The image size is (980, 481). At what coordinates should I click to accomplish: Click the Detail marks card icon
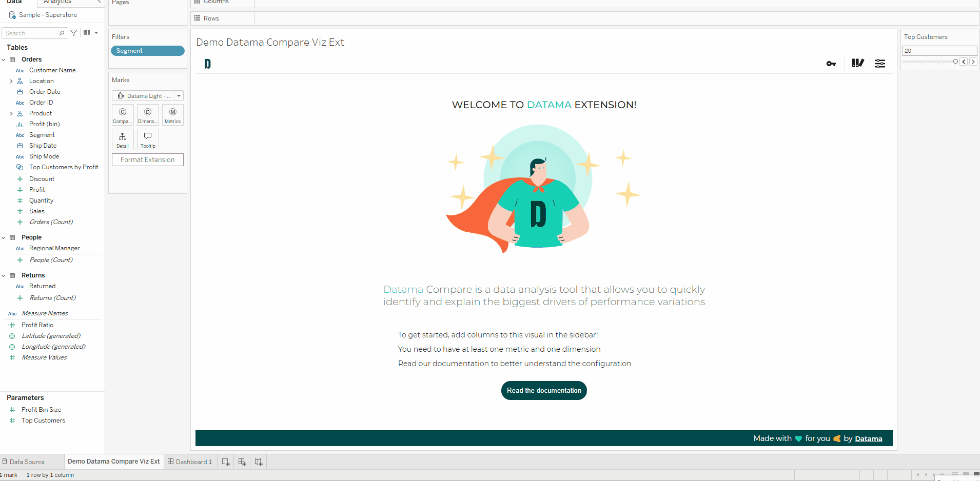[x=123, y=139]
